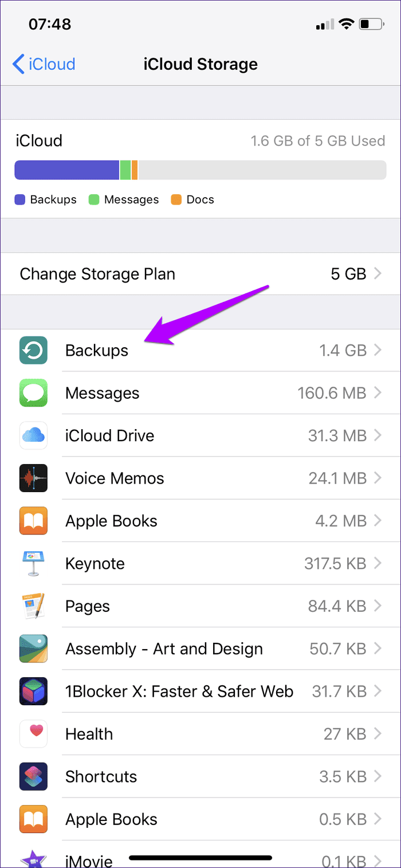Image resolution: width=401 pixels, height=868 pixels.
Task: Tap the Backups app icon
Action: (x=33, y=350)
